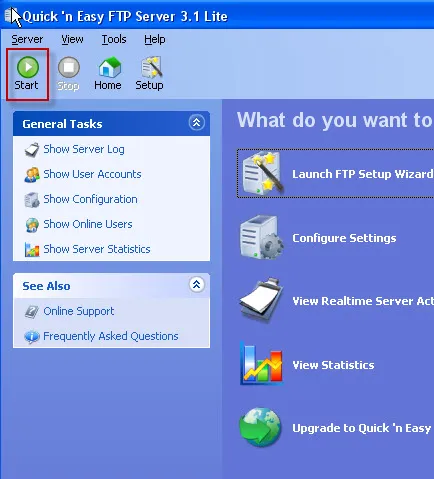This screenshot has width=434, height=479.
Task: Click the Configure Settings text
Action: 344,238
